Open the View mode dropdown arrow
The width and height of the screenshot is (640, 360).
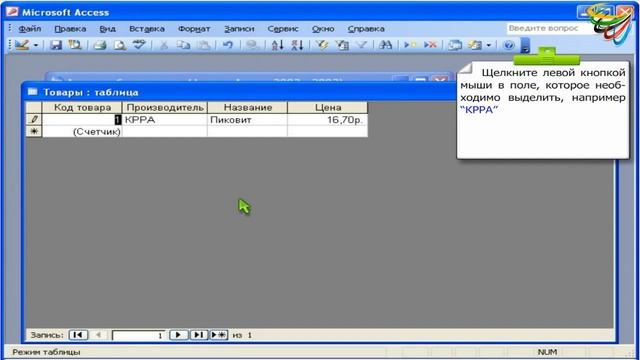tap(36, 45)
